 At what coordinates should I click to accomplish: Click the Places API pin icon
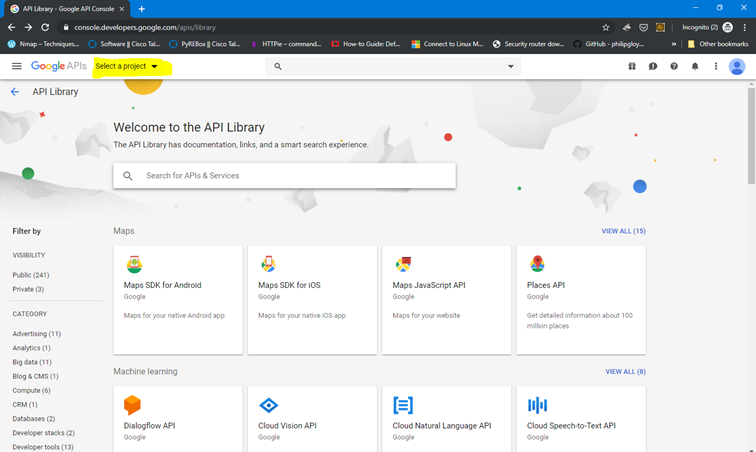tap(537, 264)
